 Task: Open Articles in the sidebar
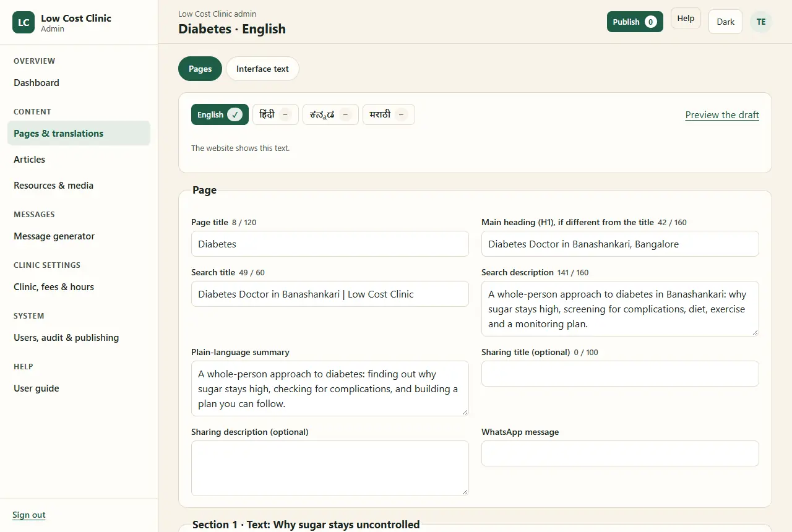click(x=79, y=160)
